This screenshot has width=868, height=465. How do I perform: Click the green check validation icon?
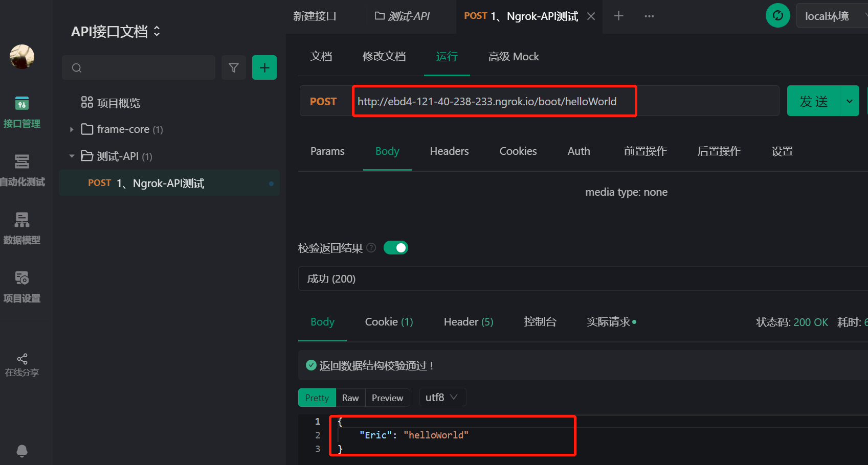click(311, 365)
